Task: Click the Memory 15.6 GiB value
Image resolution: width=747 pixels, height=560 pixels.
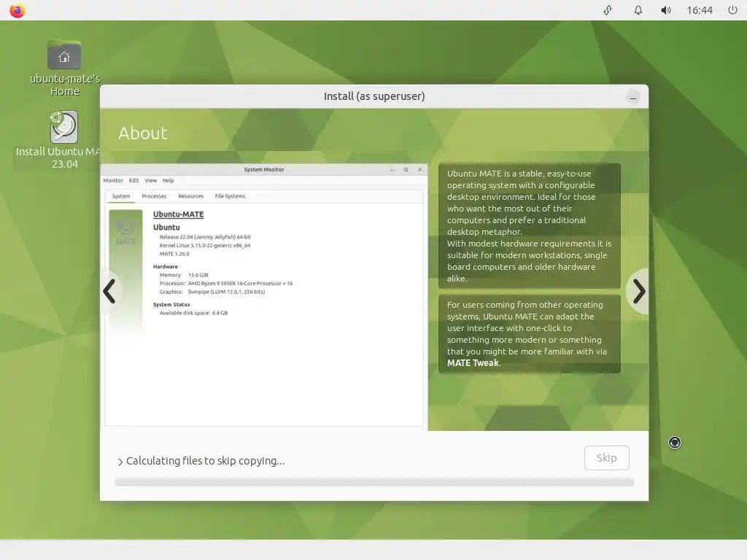Action: click(x=198, y=275)
